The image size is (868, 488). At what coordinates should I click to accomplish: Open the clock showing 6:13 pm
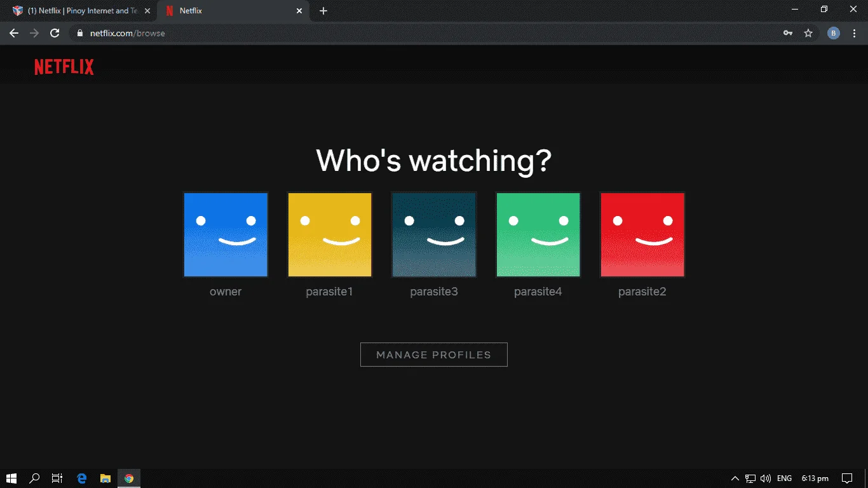pos(815,478)
